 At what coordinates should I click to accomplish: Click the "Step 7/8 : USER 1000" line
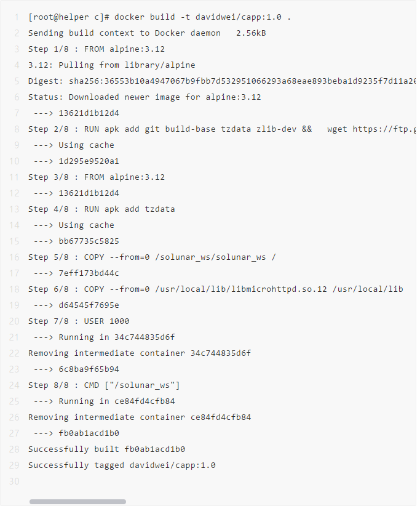click(x=79, y=321)
